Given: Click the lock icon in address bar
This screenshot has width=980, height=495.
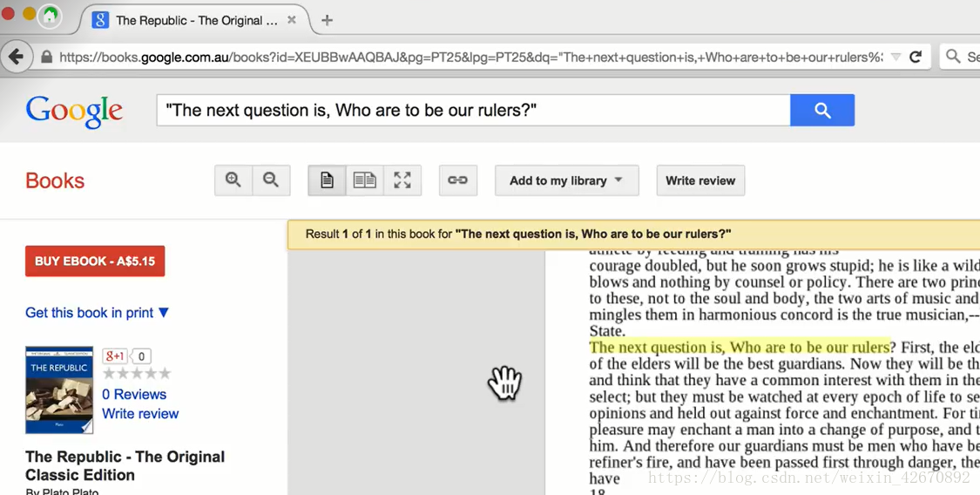Looking at the screenshot, I should (46, 57).
